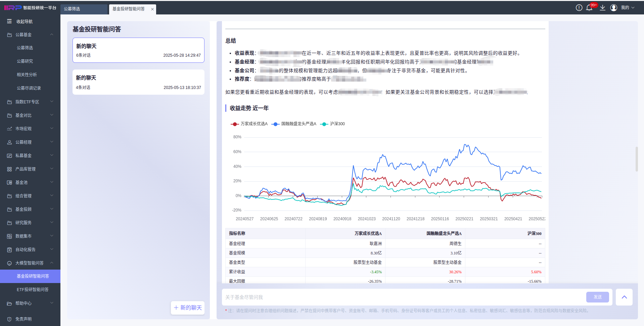
Task: Open ETF投研智能问答 in the sidebar
Action: 33,290
